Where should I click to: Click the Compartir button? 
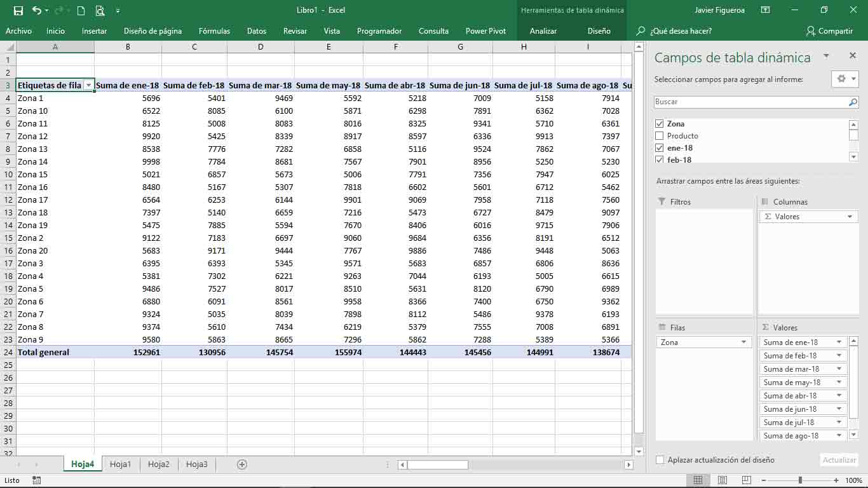(x=829, y=31)
